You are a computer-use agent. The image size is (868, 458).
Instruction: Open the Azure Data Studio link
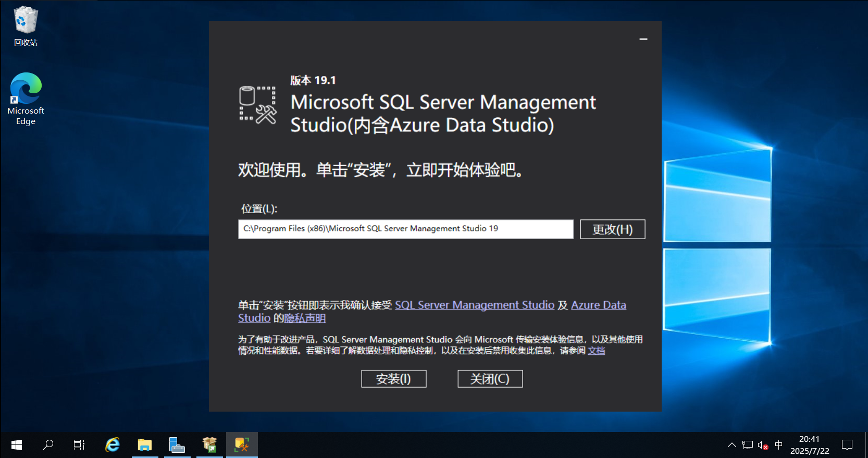point(599,305)
